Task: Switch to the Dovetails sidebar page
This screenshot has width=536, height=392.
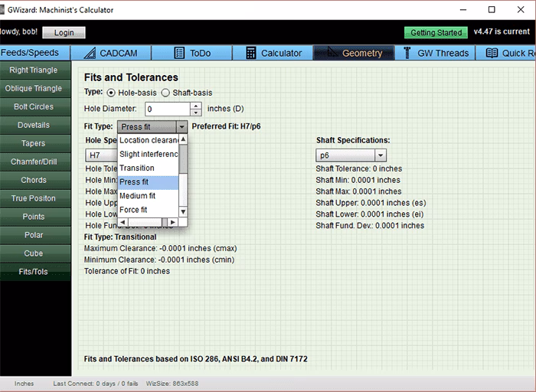Action: pos(34,125)
